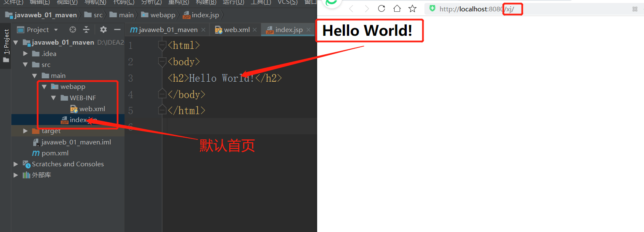Toggle the 1: Project tool window stripe
Image resolution: width=644 pixels, height=232 pixels.
[x=6, y=42]
